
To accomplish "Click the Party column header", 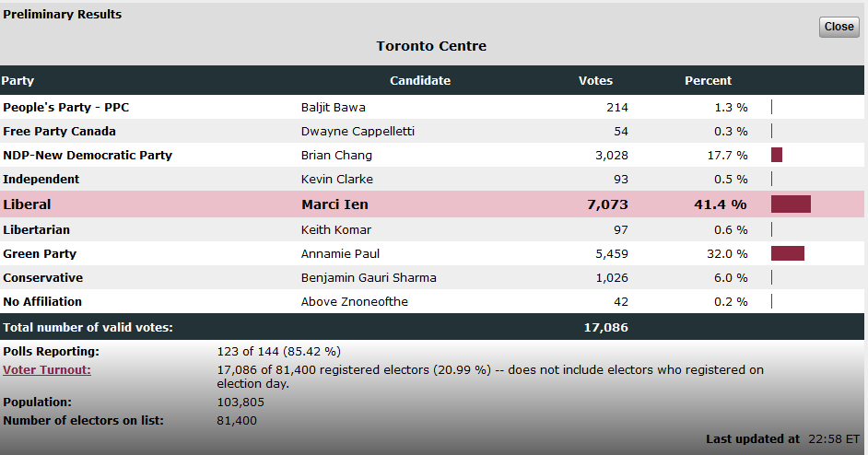I will coord(18,81).
